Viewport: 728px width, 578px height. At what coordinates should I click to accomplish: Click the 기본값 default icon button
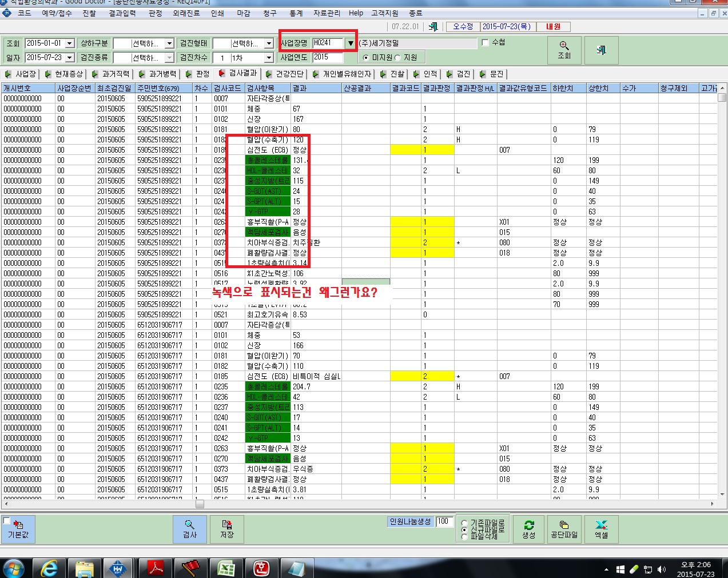pos(18,529)
